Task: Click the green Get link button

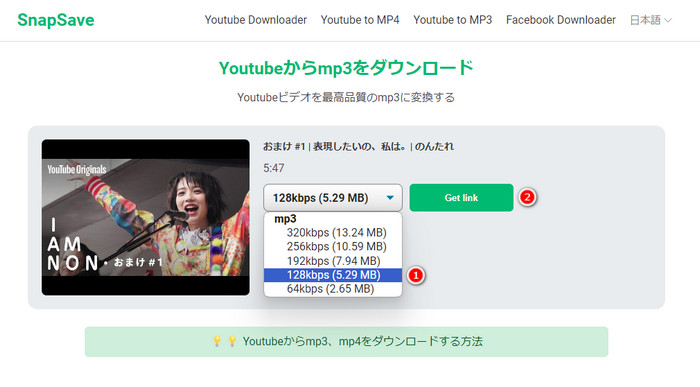Action: click(x=461, y=198)
